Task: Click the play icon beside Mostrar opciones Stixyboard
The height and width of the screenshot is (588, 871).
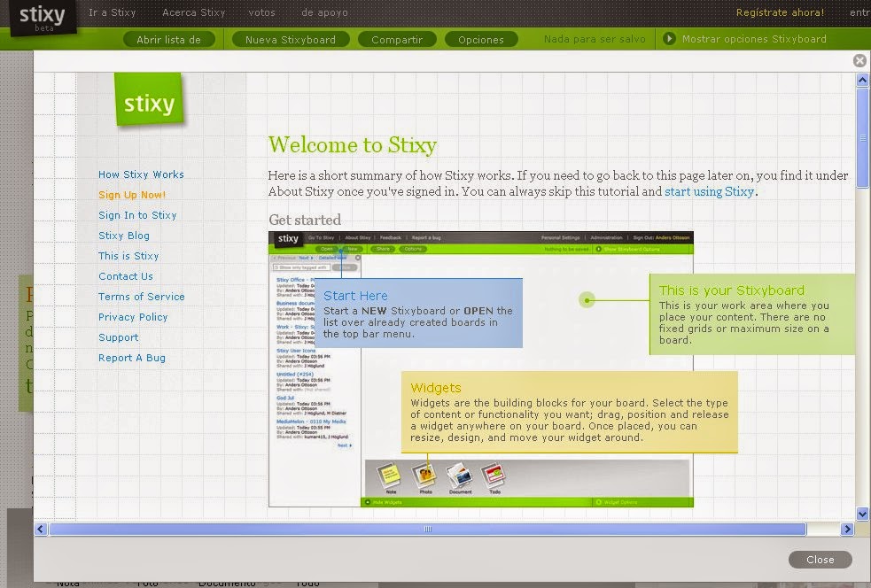Action: point(669,39)
